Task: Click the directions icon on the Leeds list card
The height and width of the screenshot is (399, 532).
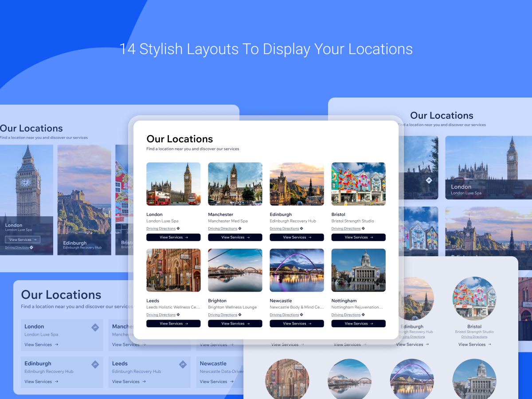Action: tap(183, 364)
